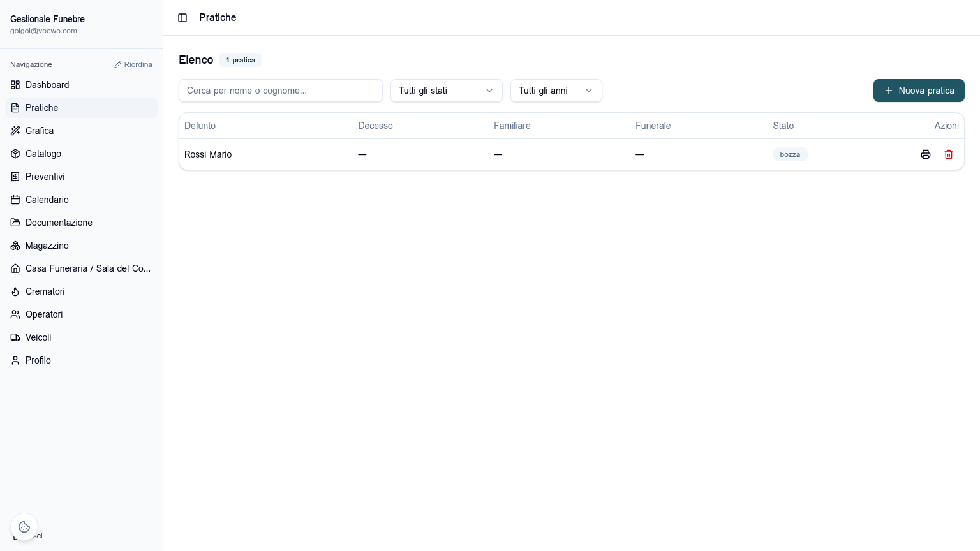Select Operatori in the navigation
The image size is (980, 551).
pos(81,314)
